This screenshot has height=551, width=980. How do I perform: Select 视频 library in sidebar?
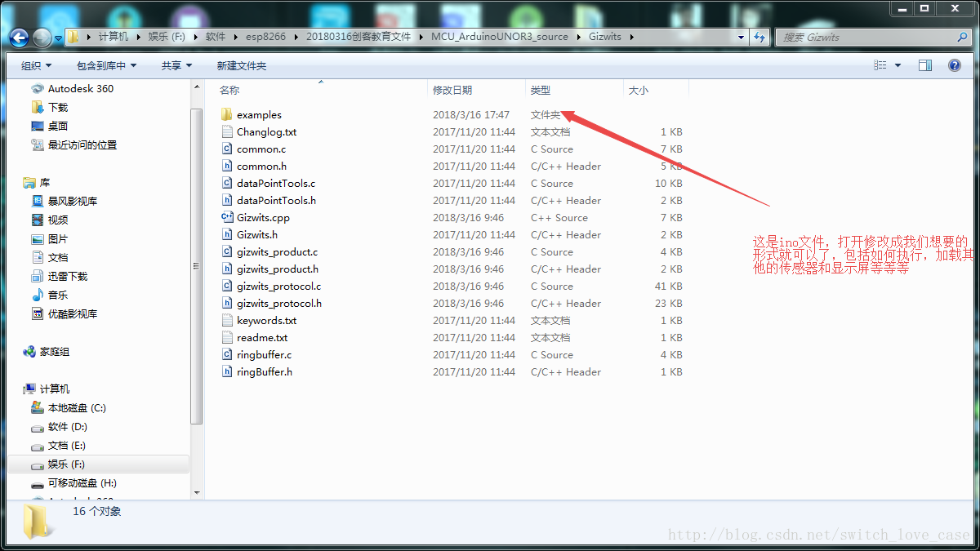pos(49,220)
